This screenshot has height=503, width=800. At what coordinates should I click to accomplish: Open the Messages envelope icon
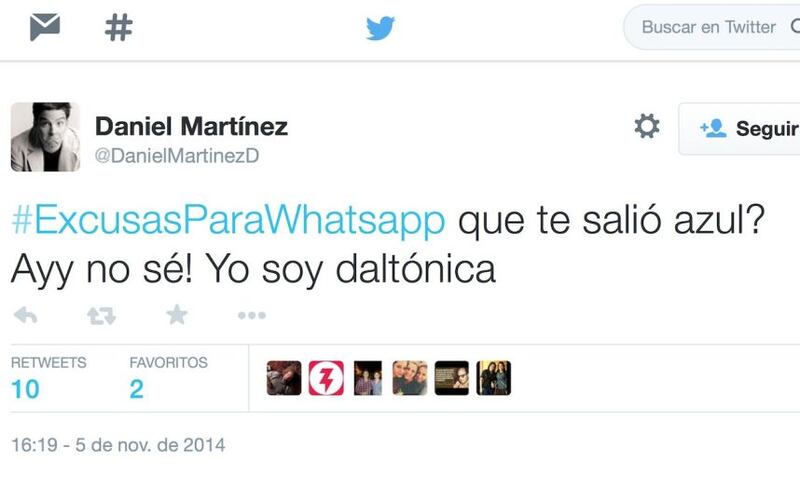45,27
